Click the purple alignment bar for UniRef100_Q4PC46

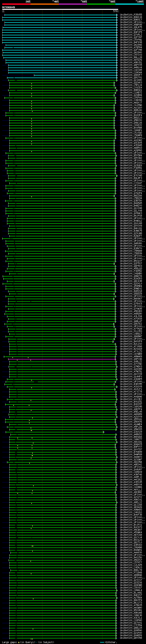coord(62,359)
